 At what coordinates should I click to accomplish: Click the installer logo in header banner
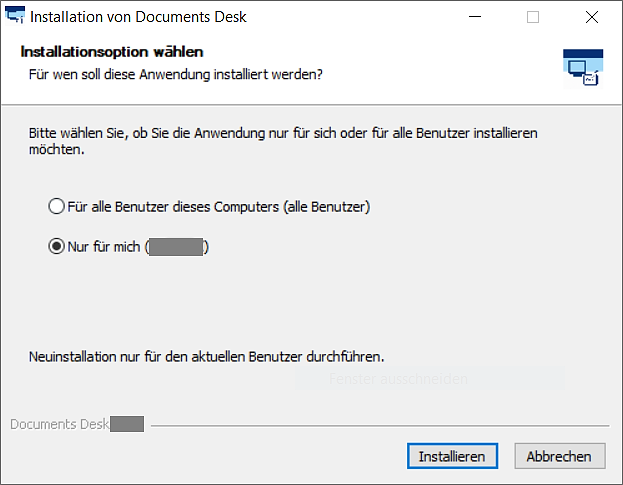[x=583, y=68]
